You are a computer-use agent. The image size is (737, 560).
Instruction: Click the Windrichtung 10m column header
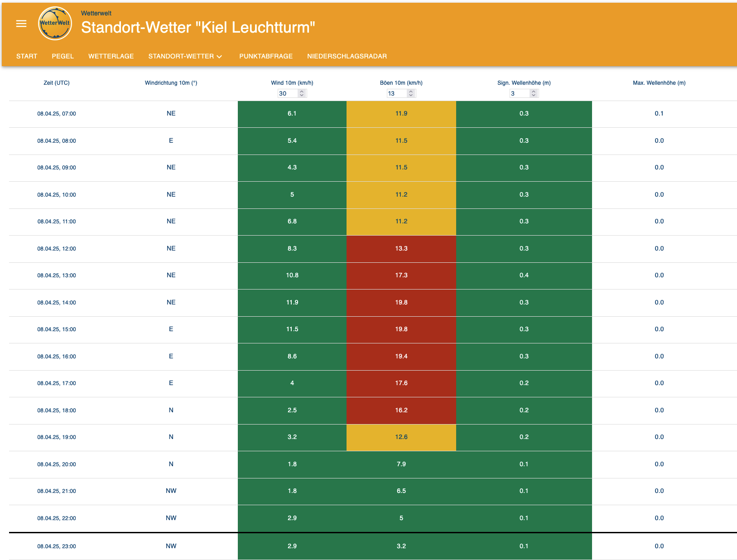[171, 83]
